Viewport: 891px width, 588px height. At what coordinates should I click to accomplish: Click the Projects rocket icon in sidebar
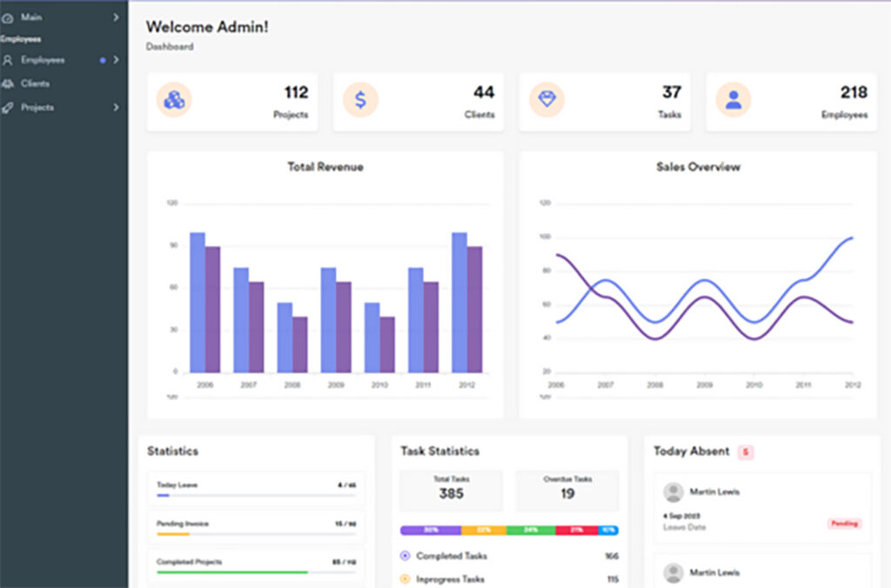[8, 108]
